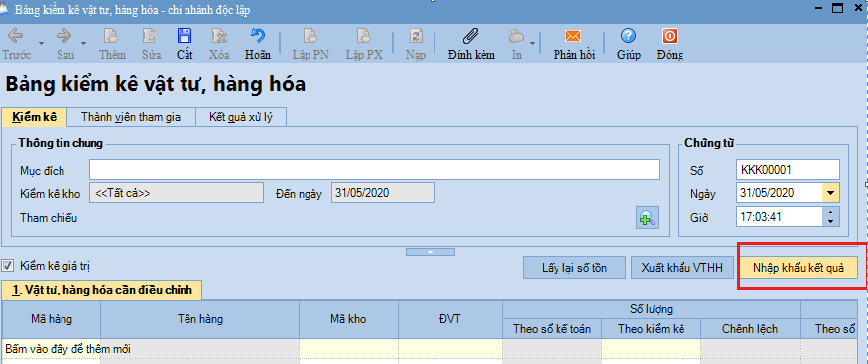This screenshot has height=364, width=868.
Task: Click the Đến ngày date field
Action: coord(383,193)
